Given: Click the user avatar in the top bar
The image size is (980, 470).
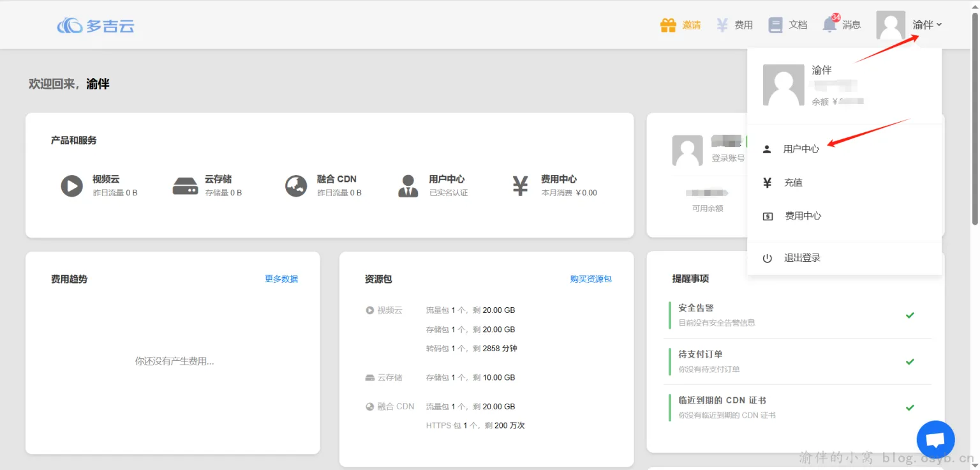Looking at the screenshot, I should (890, 24).
